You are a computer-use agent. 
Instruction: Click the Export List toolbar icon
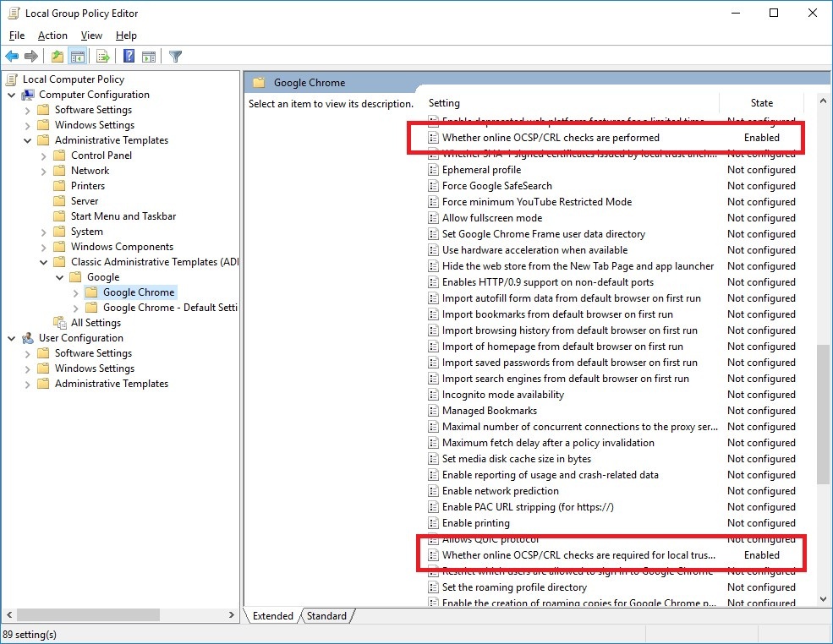(103, 56)
